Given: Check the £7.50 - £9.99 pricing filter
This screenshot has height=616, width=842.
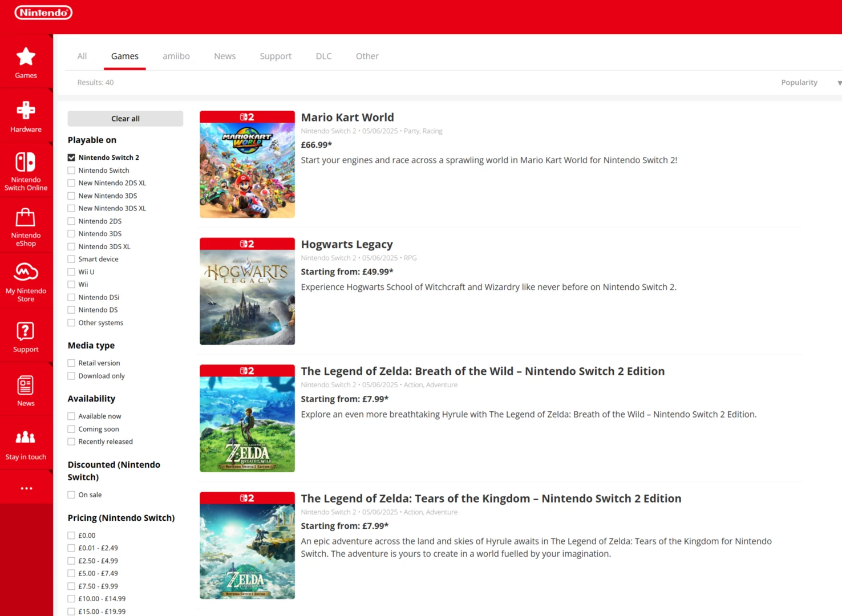Looking at the screenshot, I should coord(71,586).
